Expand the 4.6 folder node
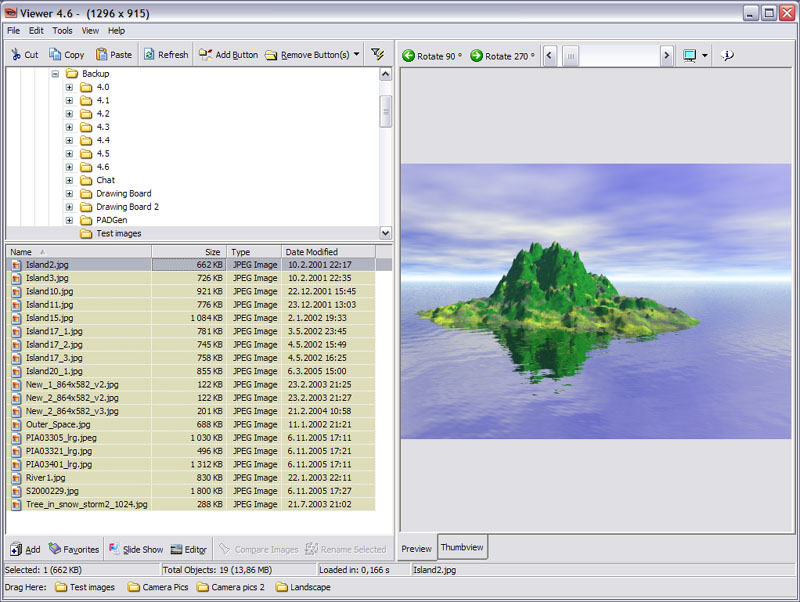 pos(69,167)
